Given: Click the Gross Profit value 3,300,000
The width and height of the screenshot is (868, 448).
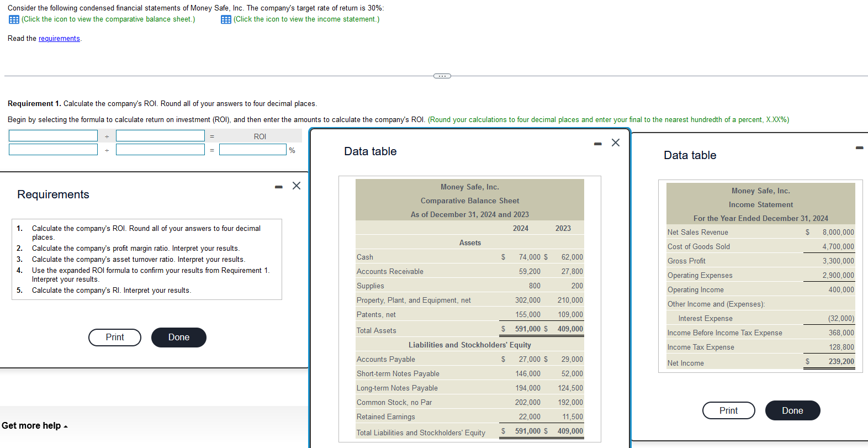Looking at the screenshot, I should point(838,261).
